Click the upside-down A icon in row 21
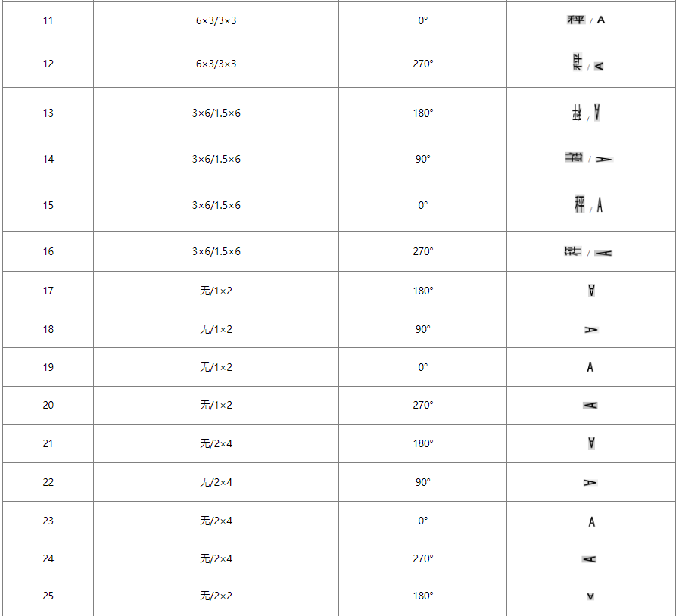Viewport: 679px width, 616px height. (591, 443)
